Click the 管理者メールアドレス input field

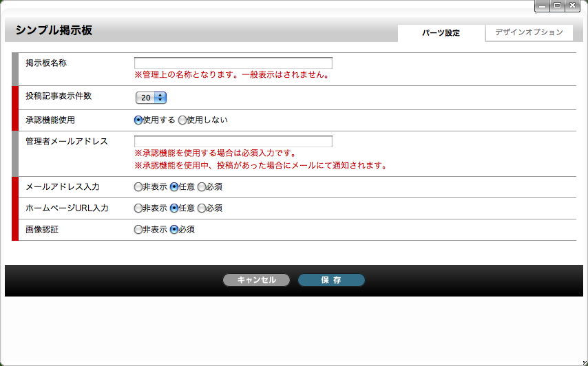[233, 141]
